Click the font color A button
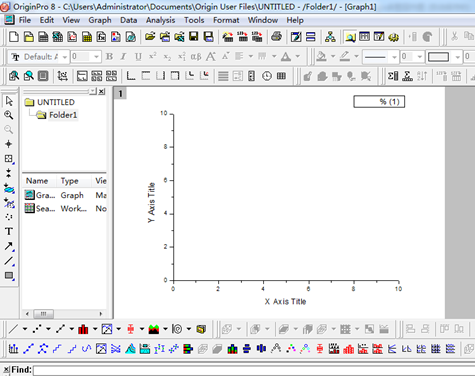The height and width of the screenshot is (376, 475). (x=286, y=56)
